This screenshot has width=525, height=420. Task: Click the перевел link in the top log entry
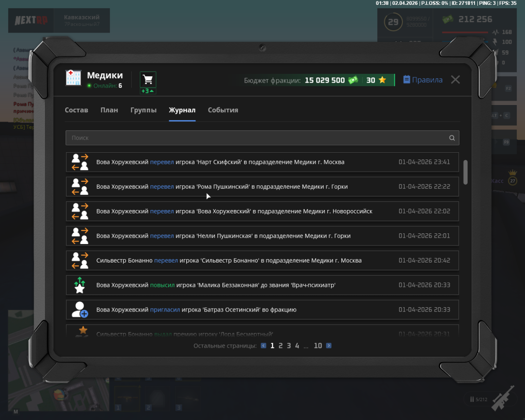point(162,162)
